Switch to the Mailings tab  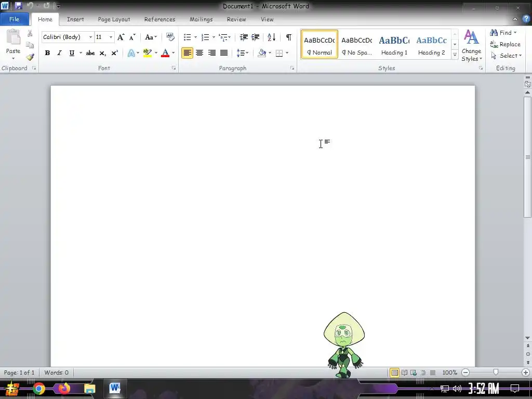pos(201,19)
